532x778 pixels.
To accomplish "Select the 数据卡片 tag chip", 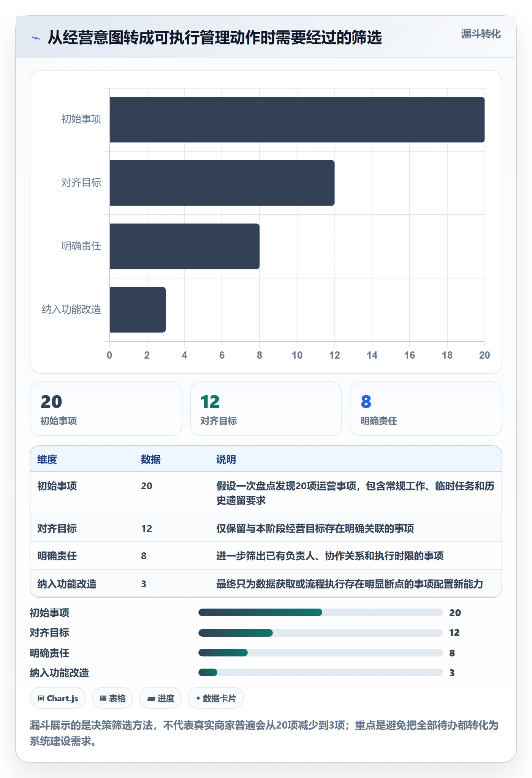I will click(x=216, y=698).
